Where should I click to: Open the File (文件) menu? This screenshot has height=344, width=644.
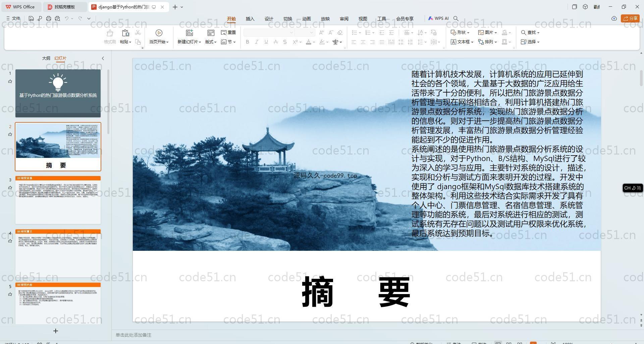pos(13,18)
